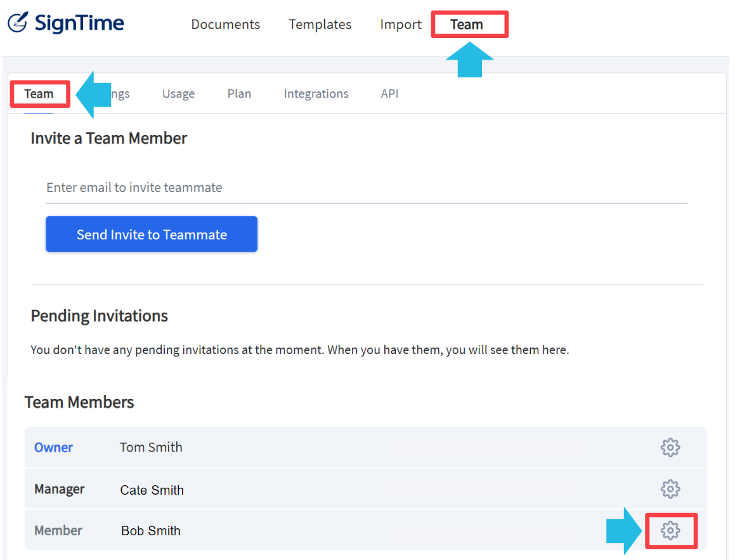Open settings gear for Tom Smith
This screenshot has width=735, height=560.
click(x=670, y=447)
